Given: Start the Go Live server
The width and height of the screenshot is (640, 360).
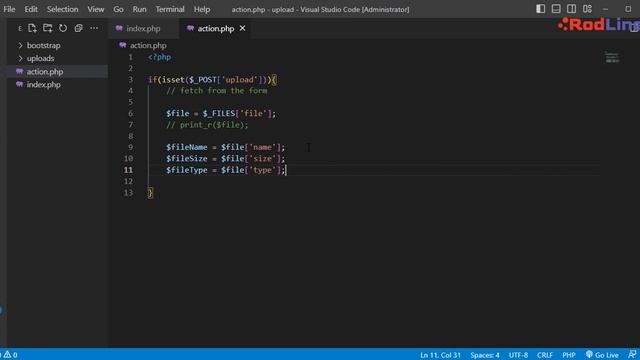Looking at the screenshot, I should click(x=602, y=355).
